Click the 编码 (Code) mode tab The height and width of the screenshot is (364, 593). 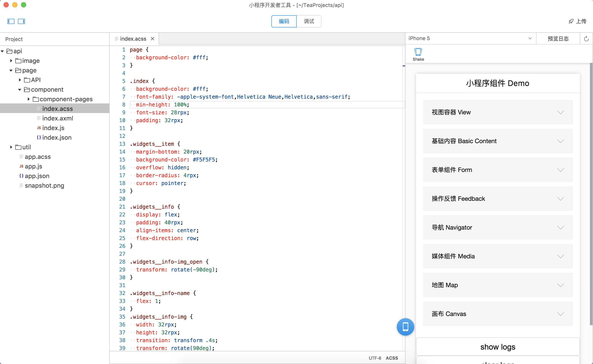(284, 21)
